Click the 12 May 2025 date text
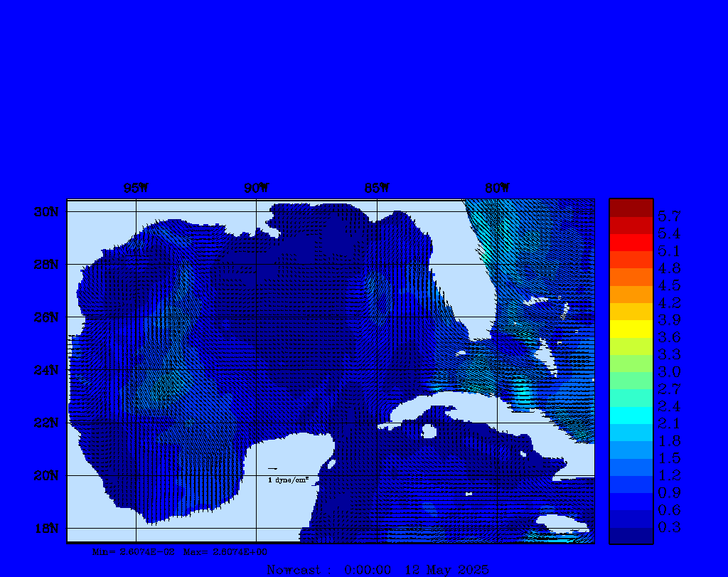Screen dimensions: 728x577 pyautogui.click(x=447, y=569)
